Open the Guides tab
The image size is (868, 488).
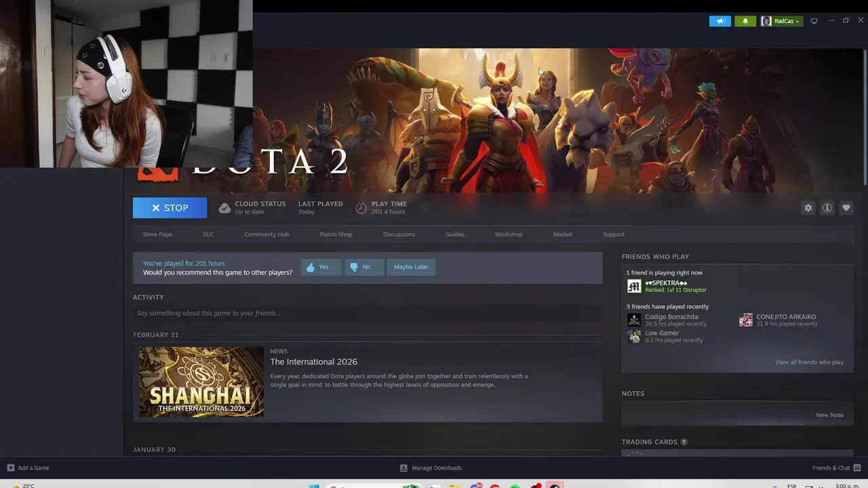[x=455, y=235]
